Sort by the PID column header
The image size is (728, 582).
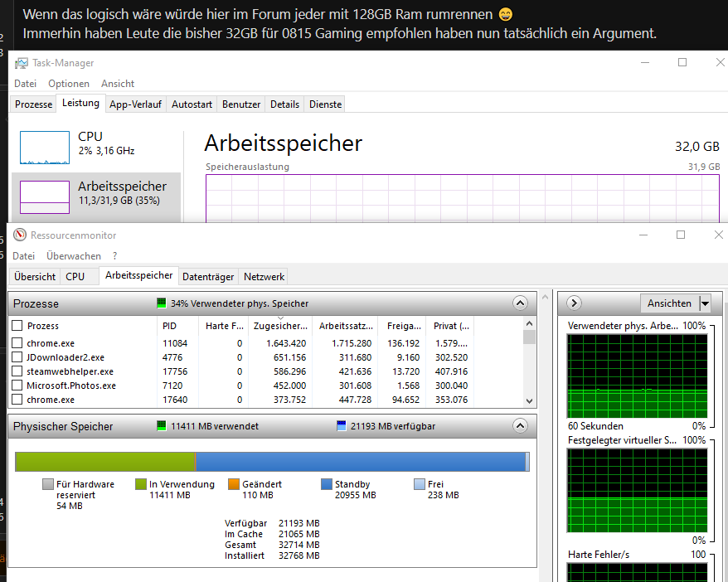(x=177, y=326)
